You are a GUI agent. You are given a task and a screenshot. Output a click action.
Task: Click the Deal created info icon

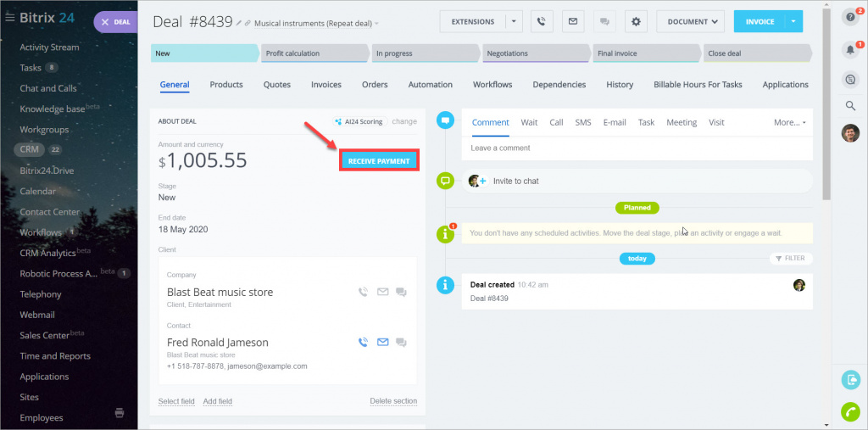445,285
